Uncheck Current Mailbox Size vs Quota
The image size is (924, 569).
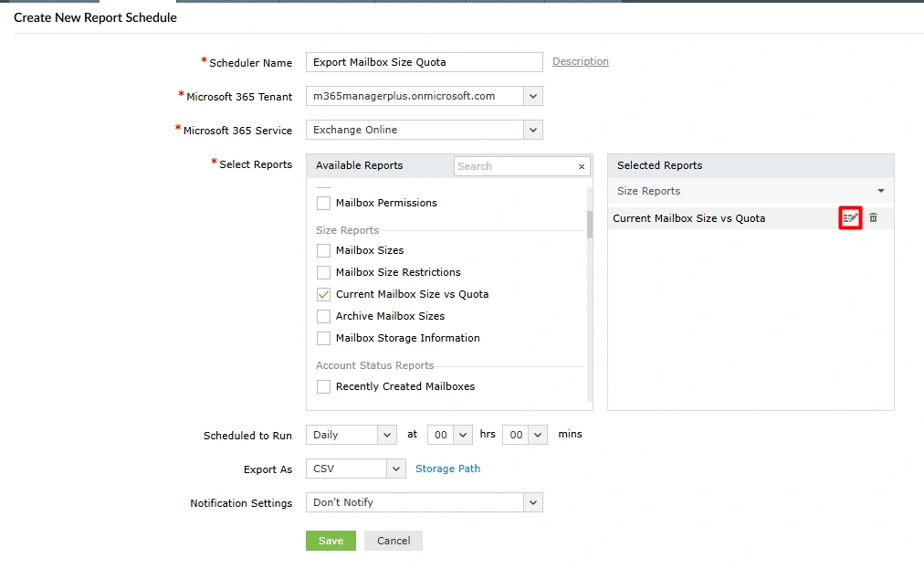click(x=323, y=294)
